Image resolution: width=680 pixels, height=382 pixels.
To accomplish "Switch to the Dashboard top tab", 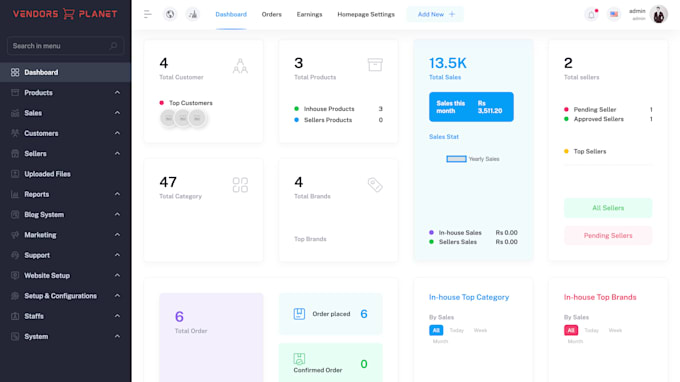I will 231,14.
